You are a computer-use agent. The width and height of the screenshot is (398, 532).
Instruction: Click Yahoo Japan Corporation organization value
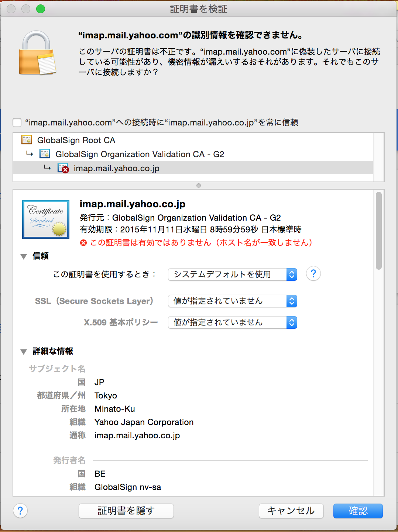[144, 422]
